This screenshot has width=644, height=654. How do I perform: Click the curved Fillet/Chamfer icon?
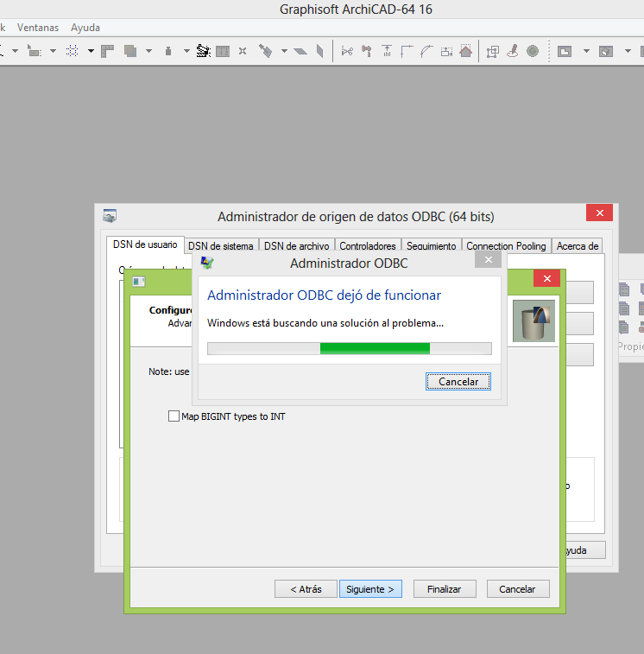tap(426, 51)
